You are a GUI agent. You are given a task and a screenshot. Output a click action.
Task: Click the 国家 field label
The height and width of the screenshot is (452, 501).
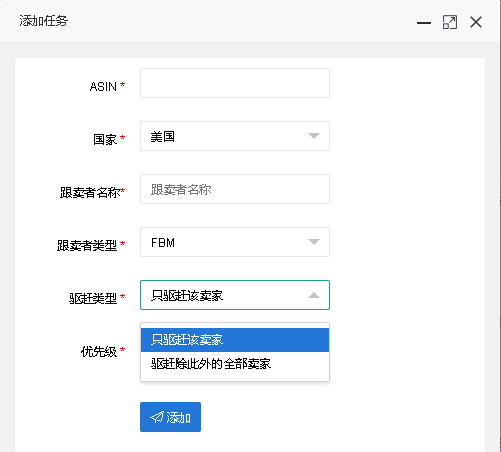pos(105,139)
